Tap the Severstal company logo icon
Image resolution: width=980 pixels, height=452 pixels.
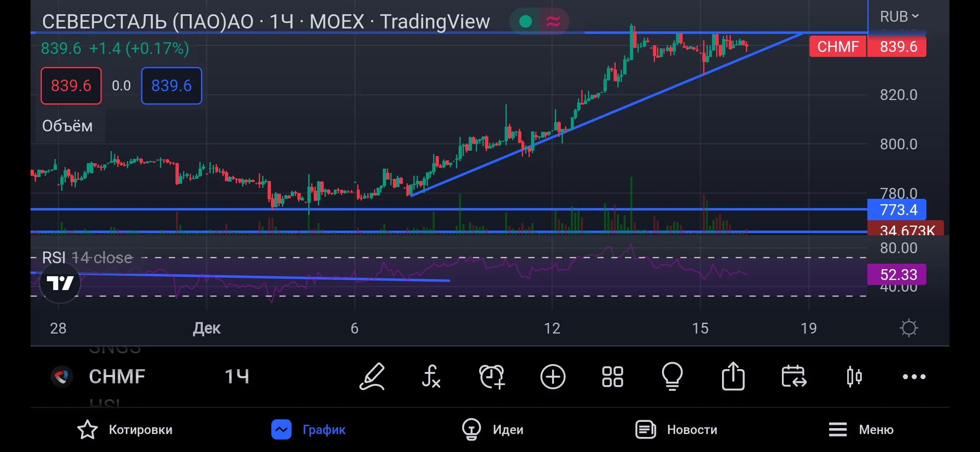[x=62, y=377]
